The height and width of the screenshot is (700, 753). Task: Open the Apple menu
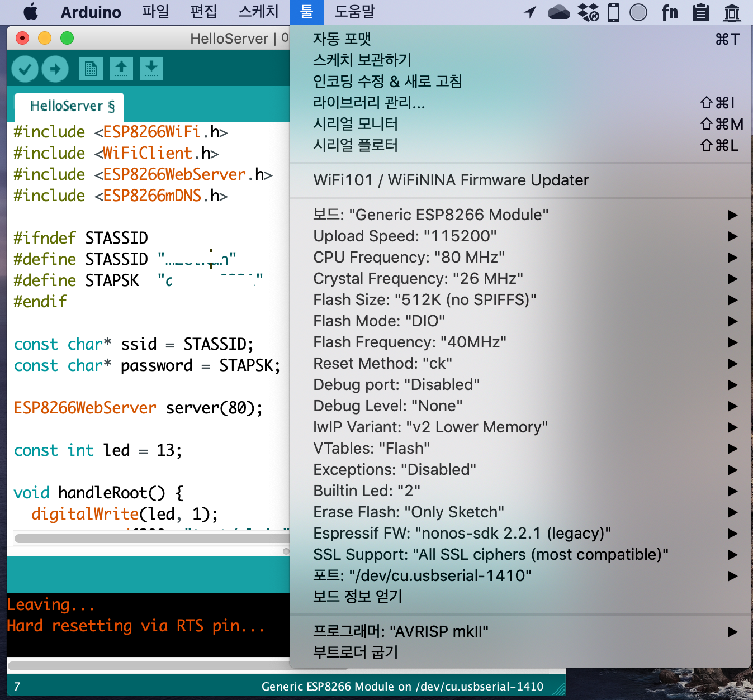click(x=31, y=12)
